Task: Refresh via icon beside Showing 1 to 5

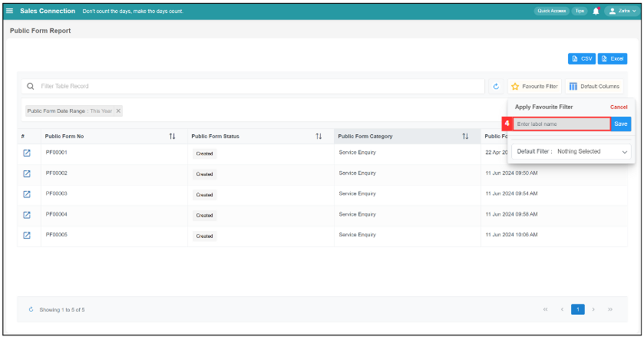Action: [31, 309]
